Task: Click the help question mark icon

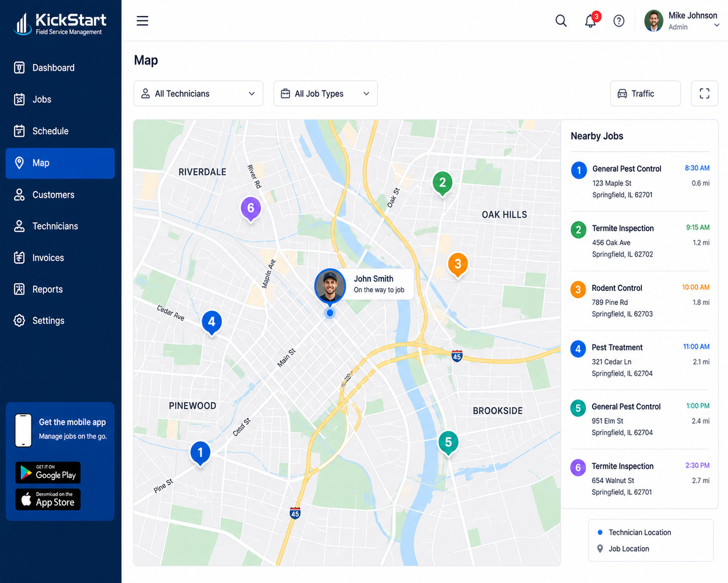Action: click(x=618, y=21)
